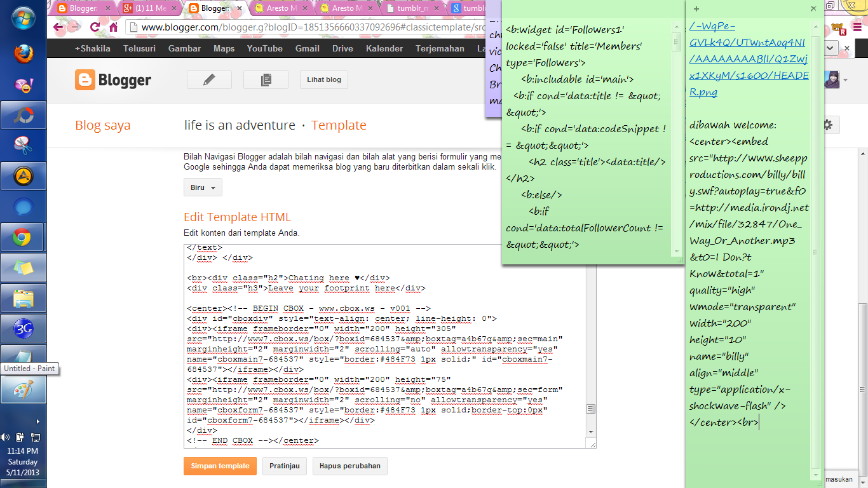
Task: Open Windows Explorer from taskbar
Action: tap(24, 298)
